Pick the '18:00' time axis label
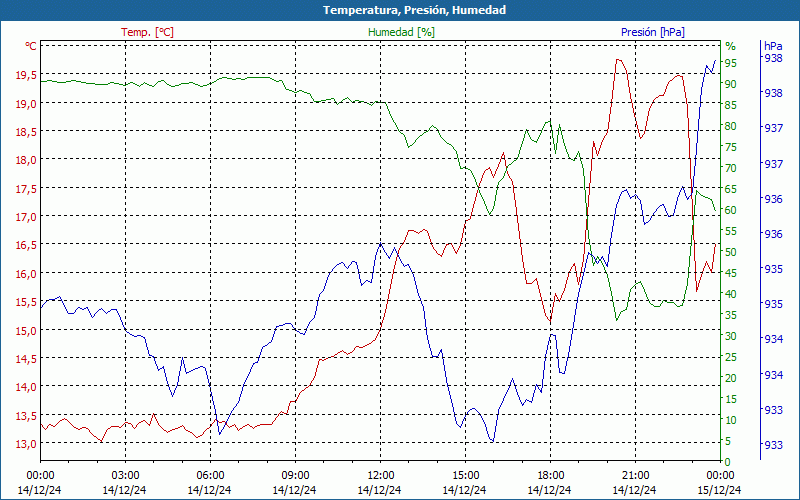 point(550,476)
